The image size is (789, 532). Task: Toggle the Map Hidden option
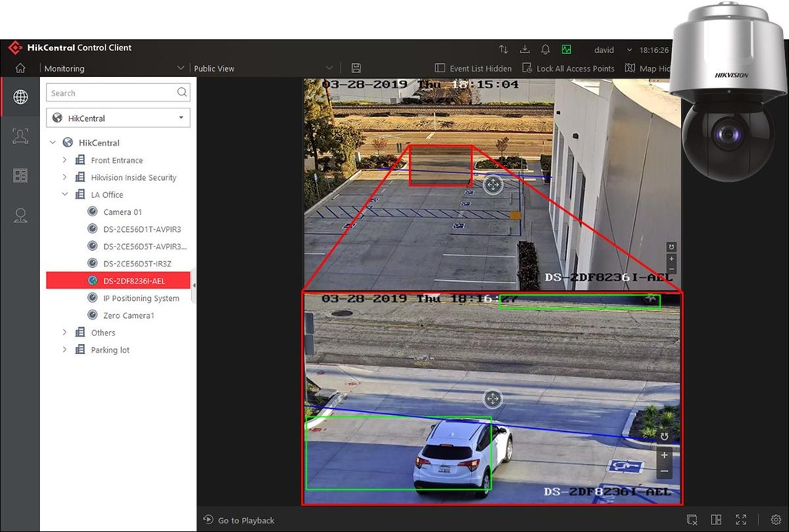click(647, 68)
